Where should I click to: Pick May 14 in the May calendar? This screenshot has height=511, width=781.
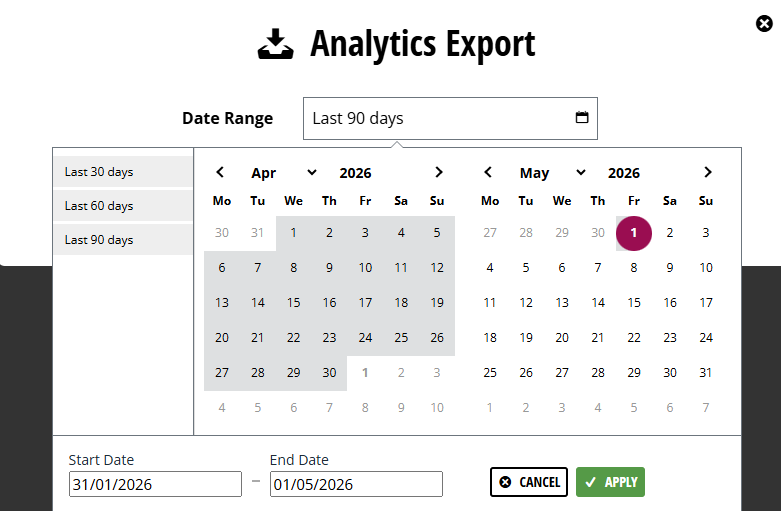(x=598, y=303)
